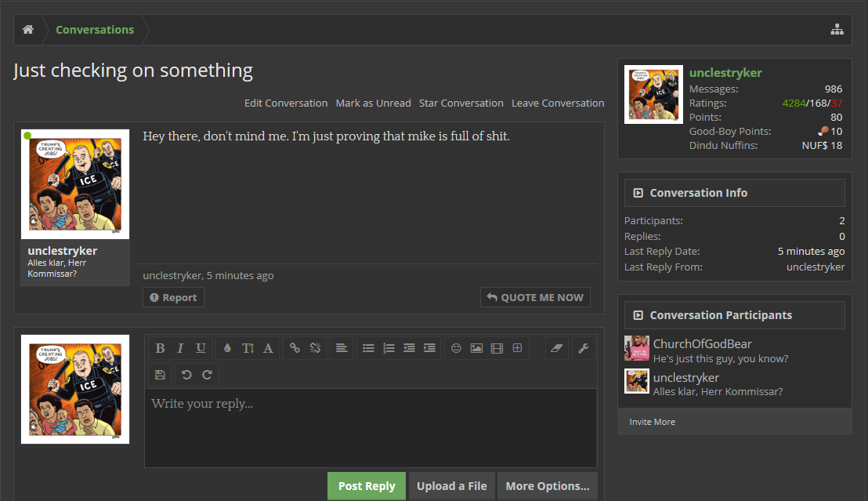Click Invite More participants
Image resolution: width=868 pixels, height=501 pixels.
[x=652, y=422]
